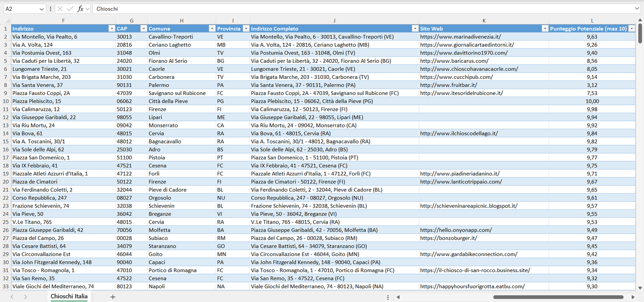
Task: Open Insert Function with the fx icon
Action: coord(79,8)
